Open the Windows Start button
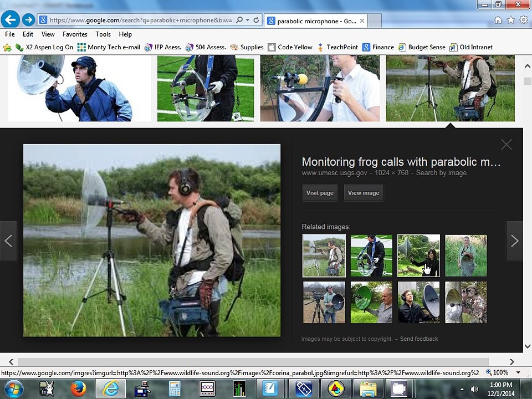This screenshot has width=532, height=399. 12,388
